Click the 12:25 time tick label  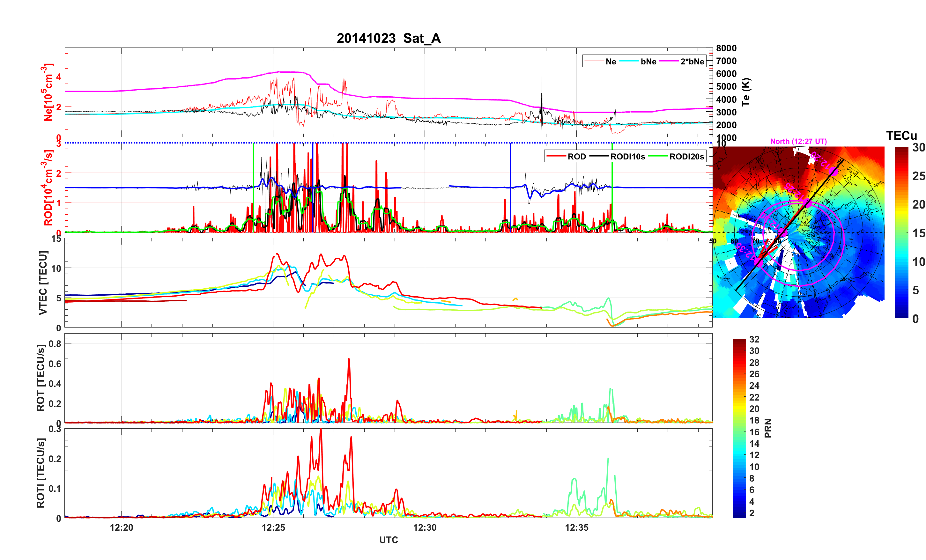coord(273,528)
